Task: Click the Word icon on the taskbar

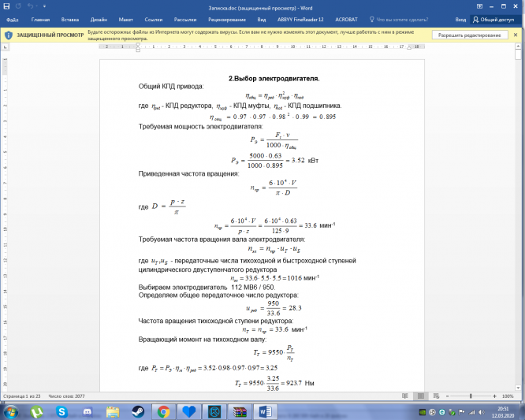Action: [266, 411]
